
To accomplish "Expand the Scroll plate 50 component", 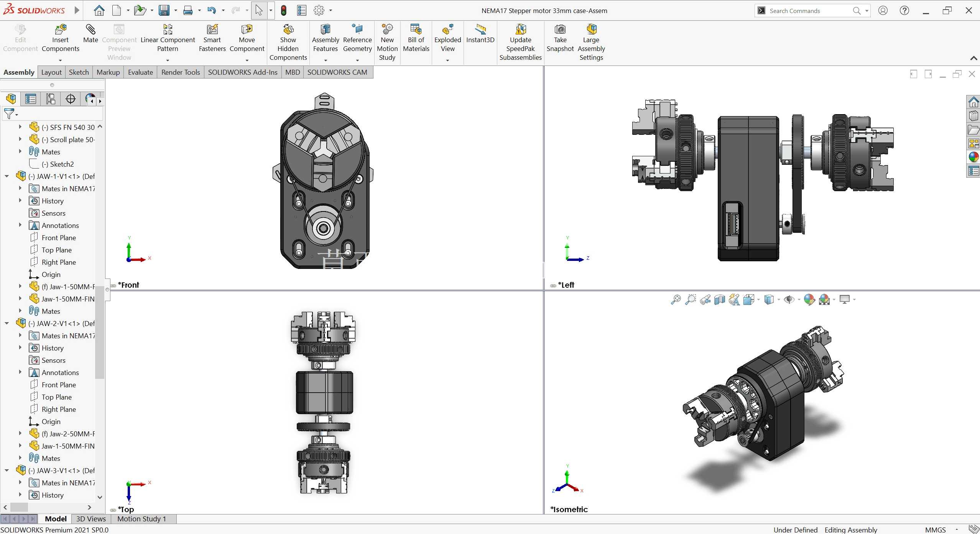I will [20, 139].
